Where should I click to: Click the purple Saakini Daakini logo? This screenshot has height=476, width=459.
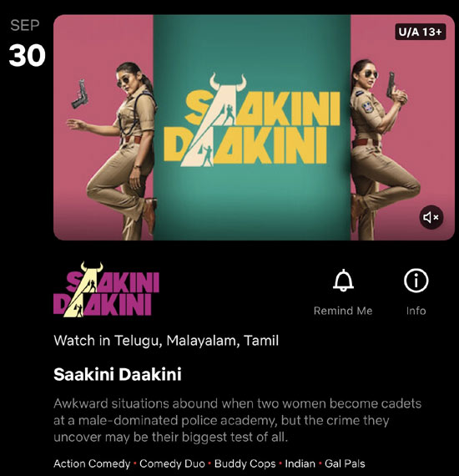[106, 289]
